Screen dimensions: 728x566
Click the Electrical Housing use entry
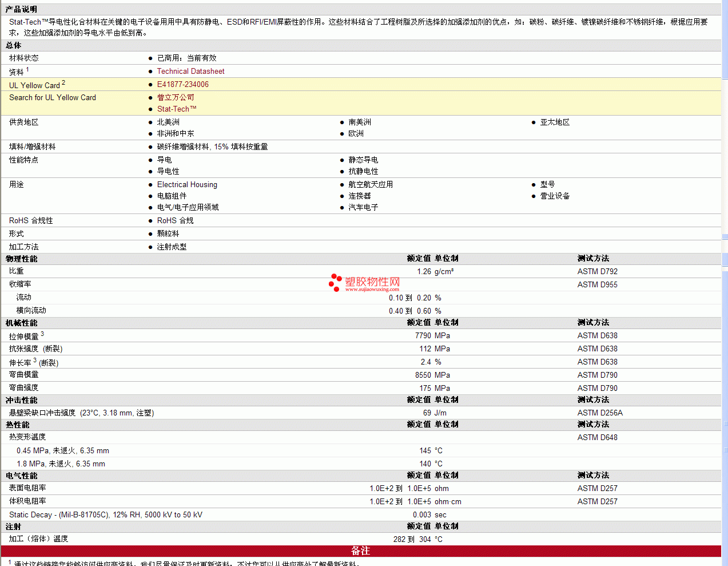[x=187, y=184]
